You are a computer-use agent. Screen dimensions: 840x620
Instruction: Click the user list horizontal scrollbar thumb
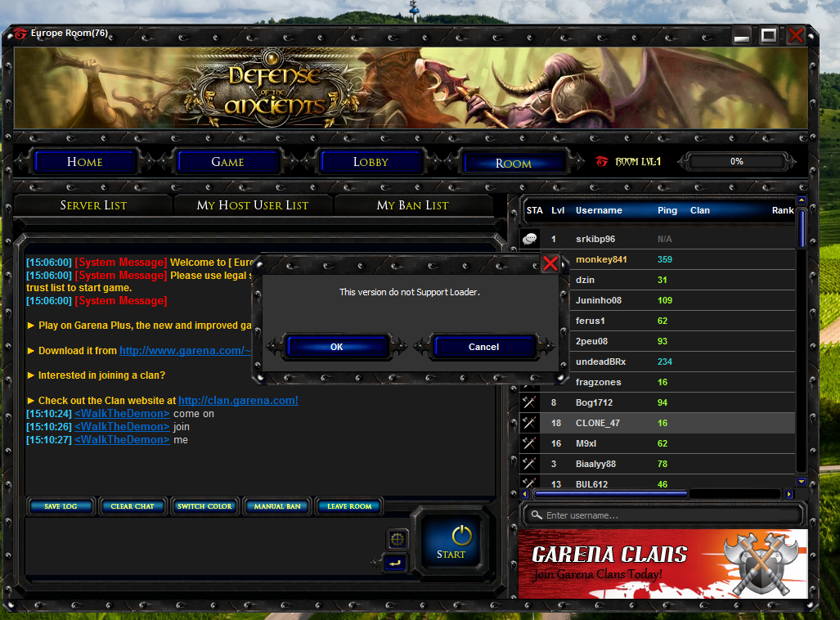pyautogui.click(x=611, y=493)
